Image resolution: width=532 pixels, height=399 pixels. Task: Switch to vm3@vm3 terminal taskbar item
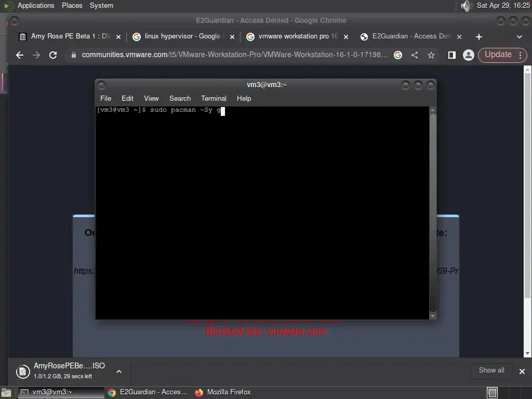(x=61, y=392)
